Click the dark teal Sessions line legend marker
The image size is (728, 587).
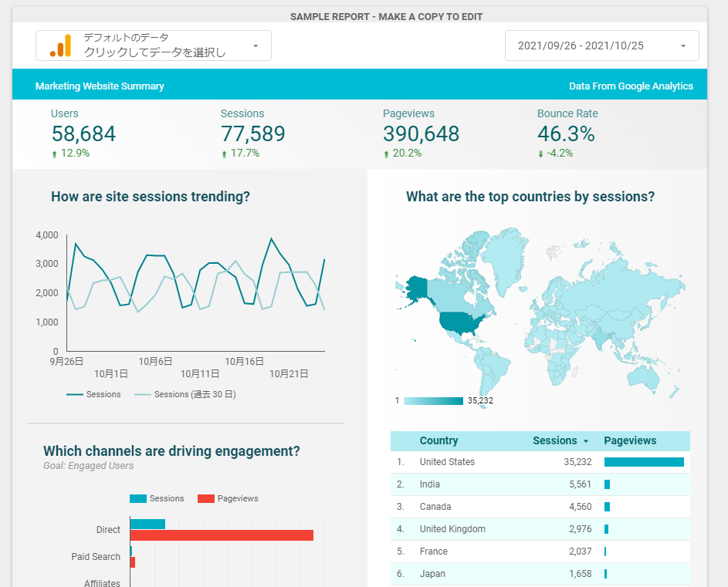(75, 394)
